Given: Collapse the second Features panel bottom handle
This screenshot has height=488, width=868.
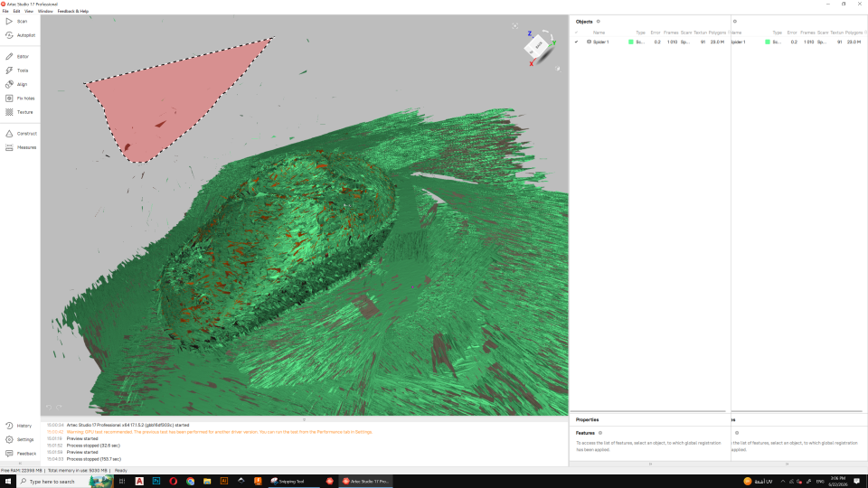Looking at the screenshot, I should tap(787, 464).
